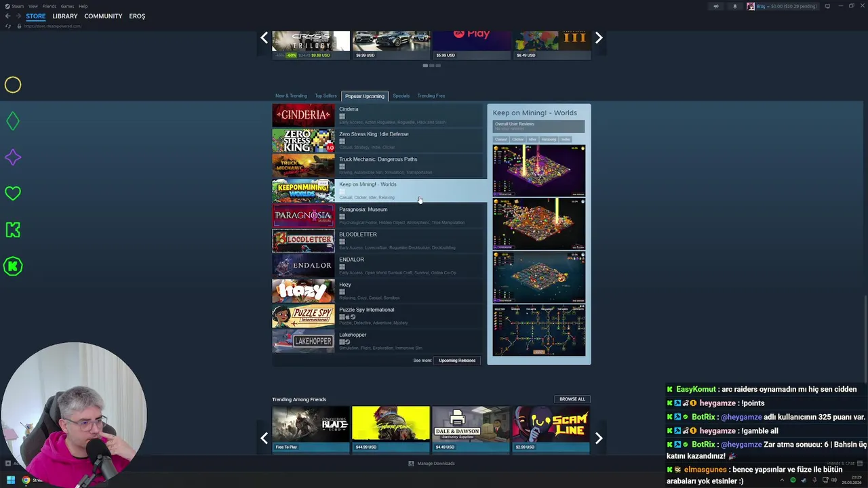The height and width of the screenshot is (488, 868).
Task: Show previous Trending Among Friends games
Action: pos(264,439)
